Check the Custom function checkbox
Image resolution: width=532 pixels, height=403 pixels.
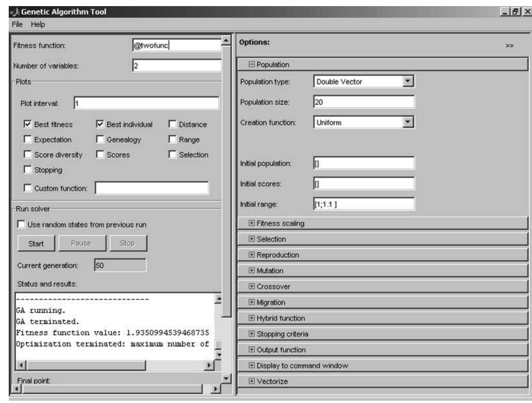28,188
